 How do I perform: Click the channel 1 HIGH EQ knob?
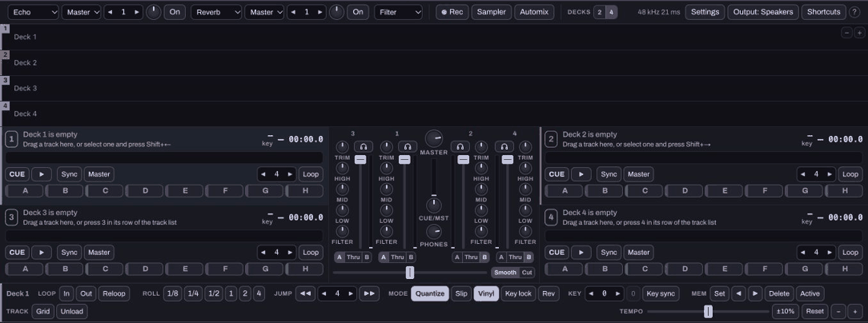pos(387,168)
